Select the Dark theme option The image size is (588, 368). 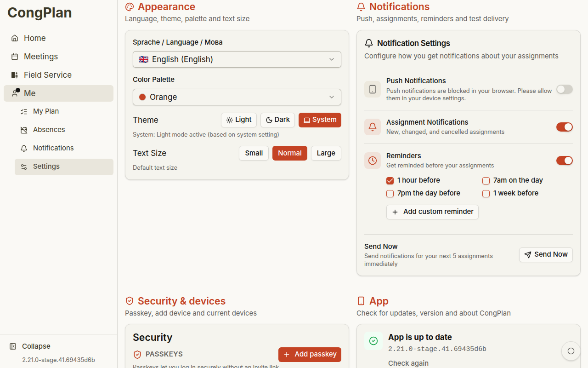pos(277,120)
